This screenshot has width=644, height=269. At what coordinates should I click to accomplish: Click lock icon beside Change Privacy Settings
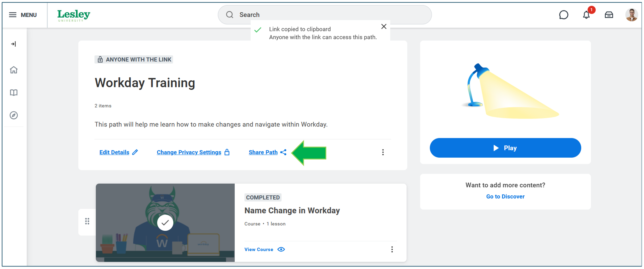227,152
